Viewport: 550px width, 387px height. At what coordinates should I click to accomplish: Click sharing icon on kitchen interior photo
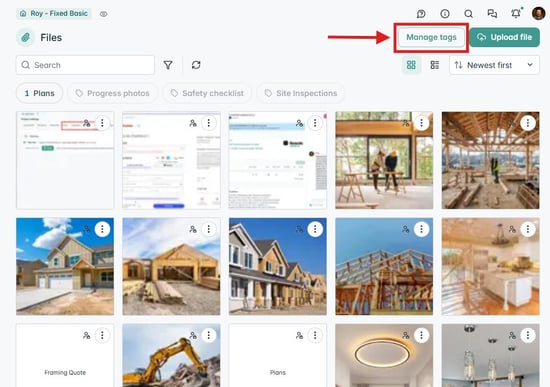pyautogui.click(x=512, y=229)
